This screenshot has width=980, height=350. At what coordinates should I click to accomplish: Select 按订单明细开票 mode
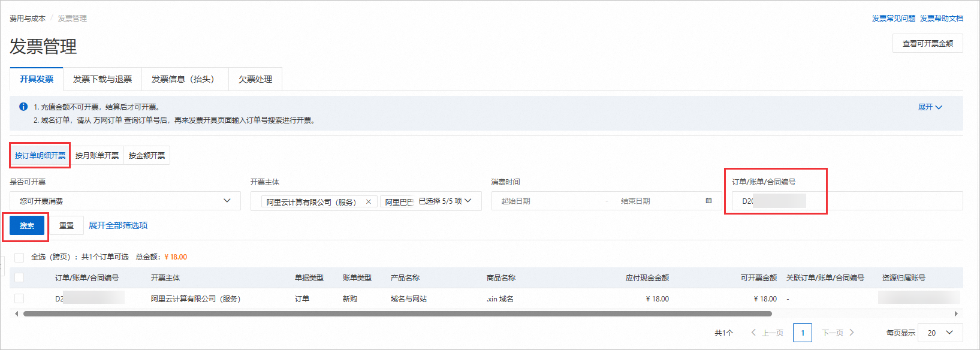40,155
